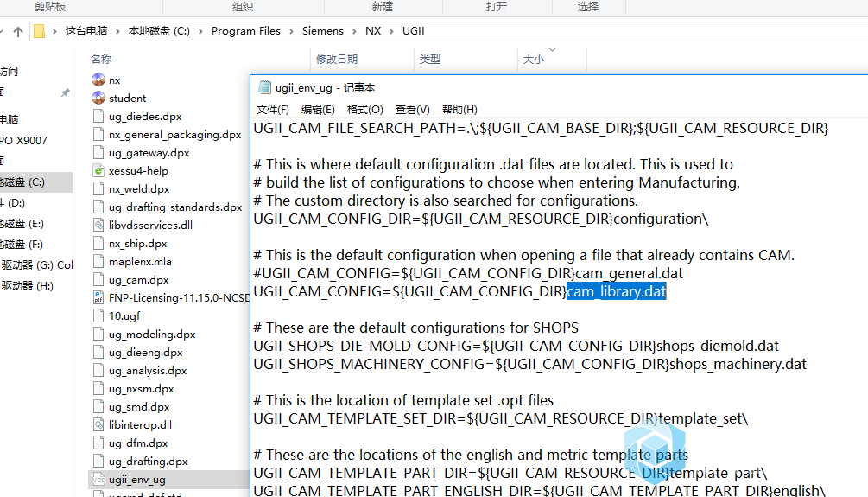Viewport: 868px width, 497px height.
Task: Click the UGII breadcrumb
Action: click(414, 31)
